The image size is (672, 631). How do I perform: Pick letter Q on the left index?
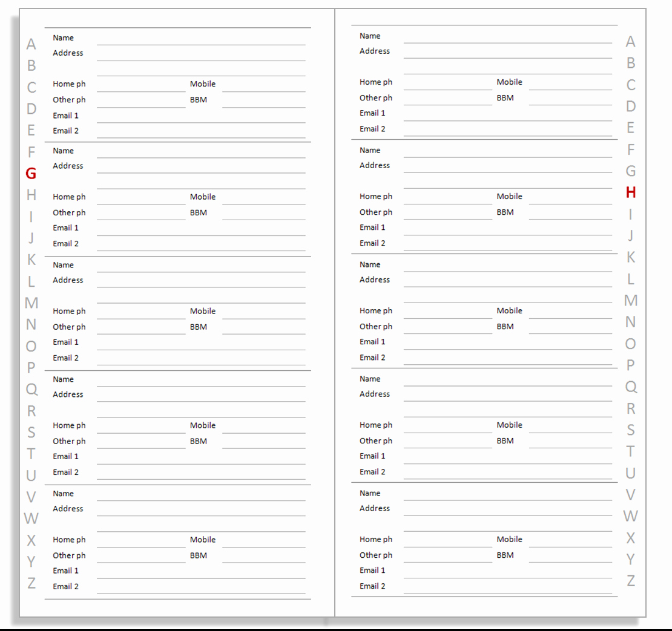click(x=31, y=390)
